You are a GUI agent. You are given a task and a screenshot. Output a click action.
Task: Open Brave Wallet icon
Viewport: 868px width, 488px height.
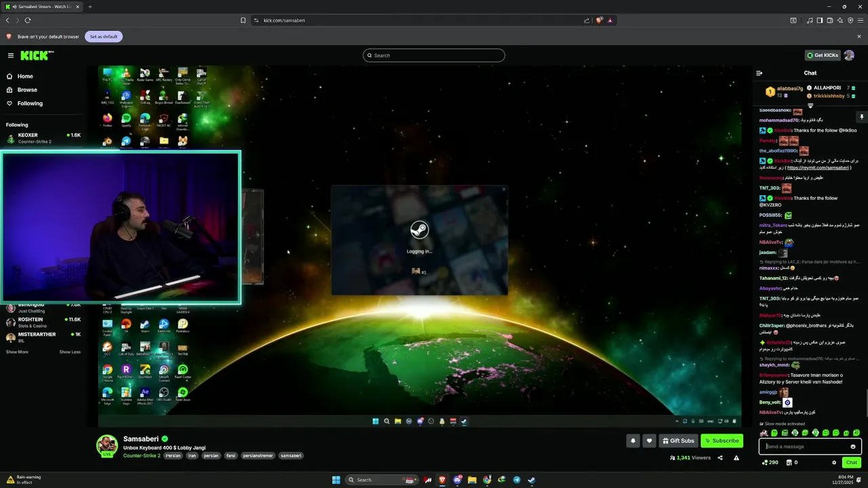click(830, 20)
